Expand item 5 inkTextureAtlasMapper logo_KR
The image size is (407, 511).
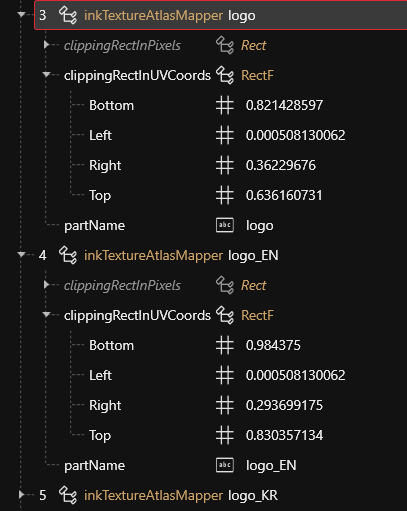[22, 494]
